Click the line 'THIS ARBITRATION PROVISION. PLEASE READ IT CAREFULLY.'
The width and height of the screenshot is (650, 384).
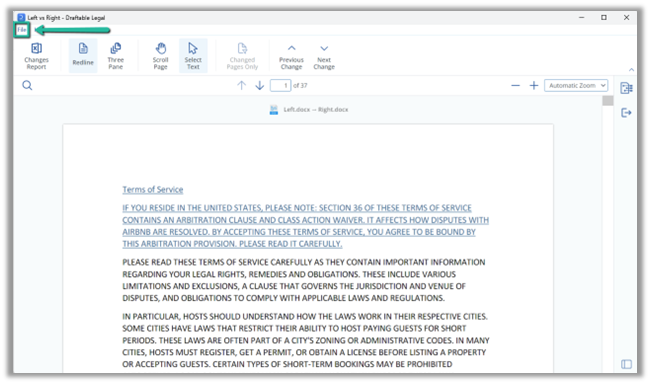(232, 244)
